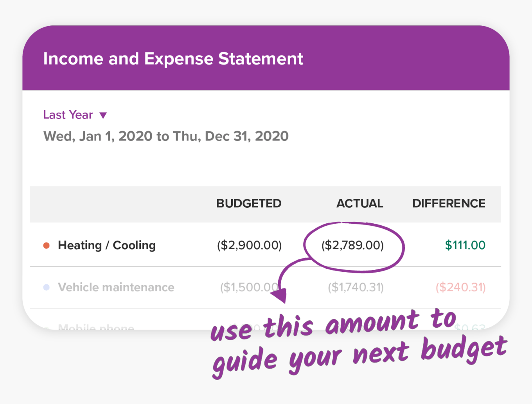Expand the period selector triangle
Screen dimensions: 532x404
pos(103,115)
